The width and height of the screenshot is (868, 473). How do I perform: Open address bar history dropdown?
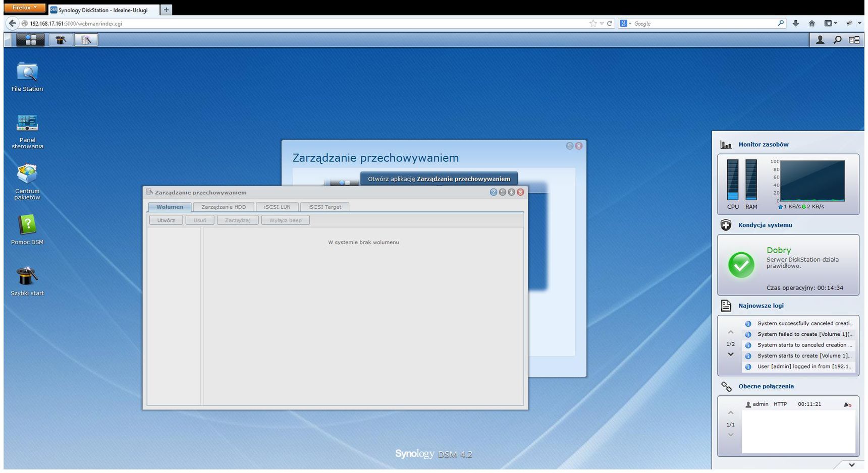[x=602, y=24]
